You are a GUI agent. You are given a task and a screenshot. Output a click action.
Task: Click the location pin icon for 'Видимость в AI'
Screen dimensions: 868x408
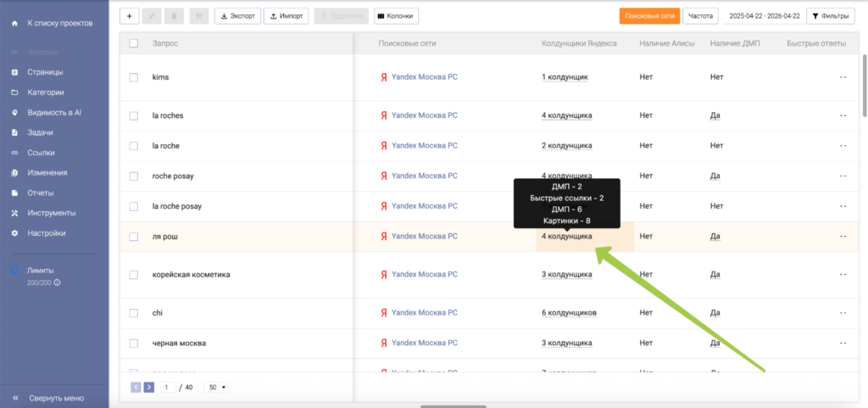pos(14,113)
